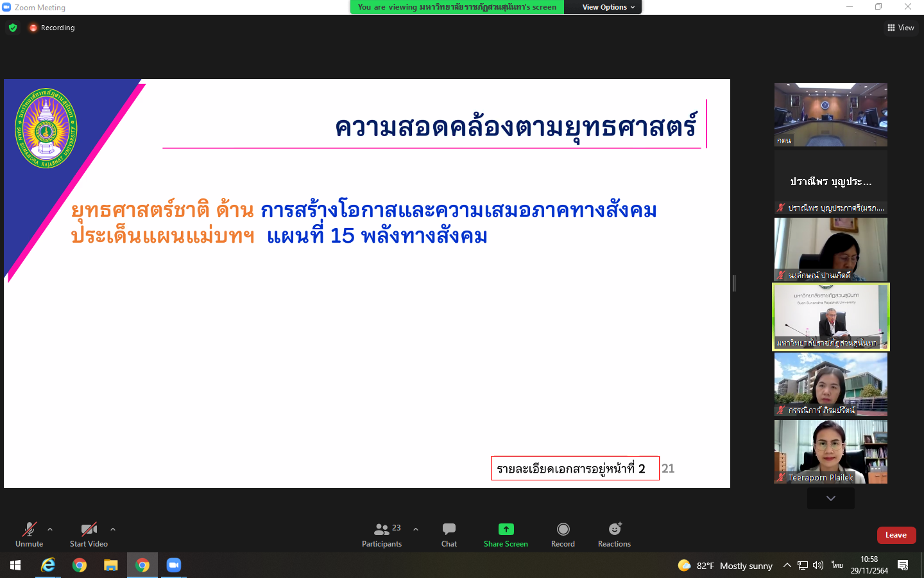
Task: Unmute the microphone
Action: click(30, 534)
